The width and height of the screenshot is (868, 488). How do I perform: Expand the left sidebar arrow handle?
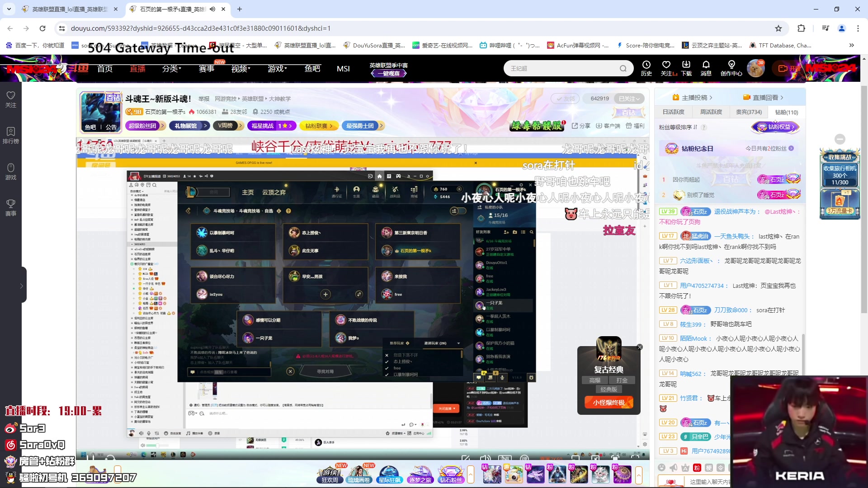click(22, 286)
